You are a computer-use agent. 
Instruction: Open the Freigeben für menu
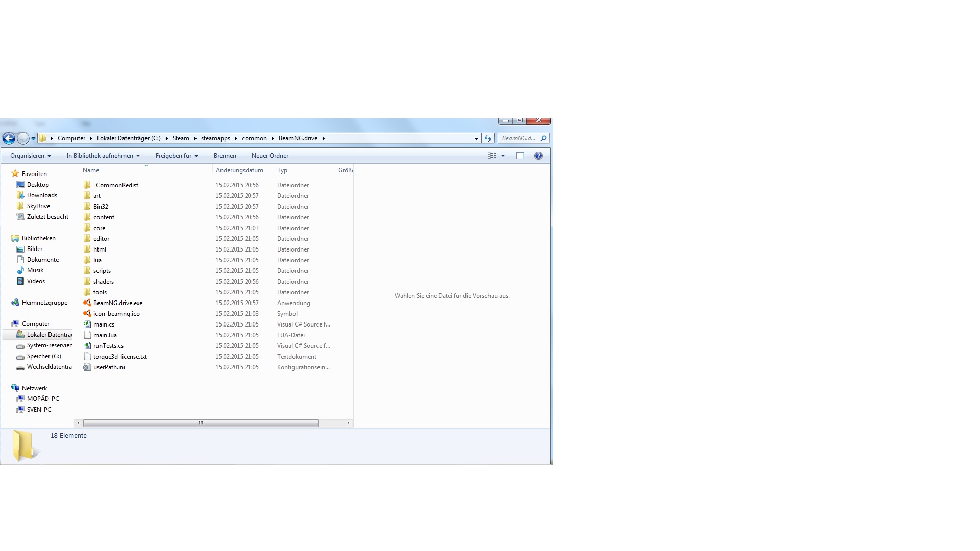click(x=177, y=156)
